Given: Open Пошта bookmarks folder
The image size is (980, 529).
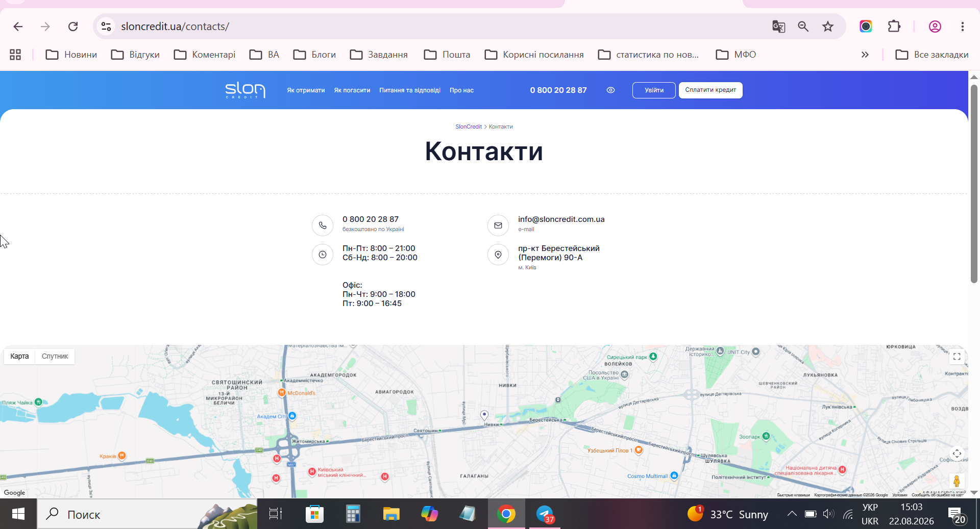Looking at the screenshot, I should (x=447, y=55).
